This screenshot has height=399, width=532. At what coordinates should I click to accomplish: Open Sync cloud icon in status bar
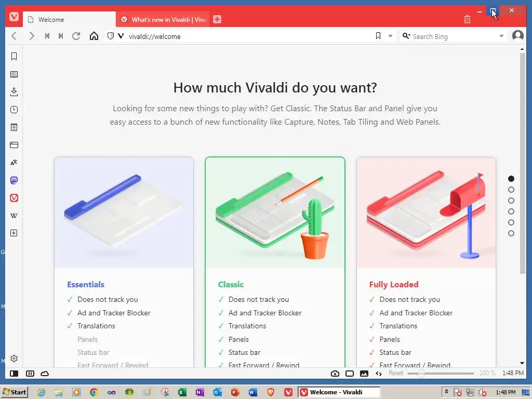pyautogui.click(x=45, y=373)
